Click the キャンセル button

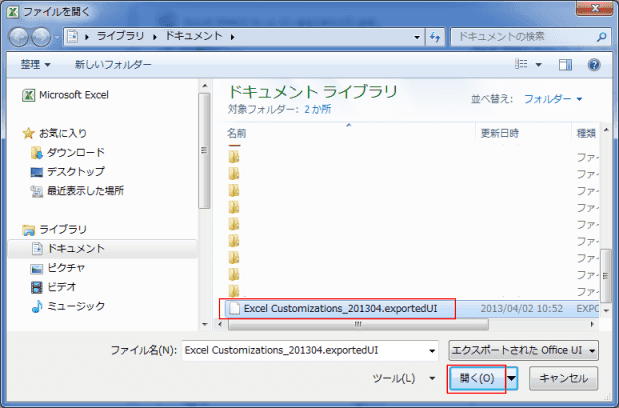563,378
